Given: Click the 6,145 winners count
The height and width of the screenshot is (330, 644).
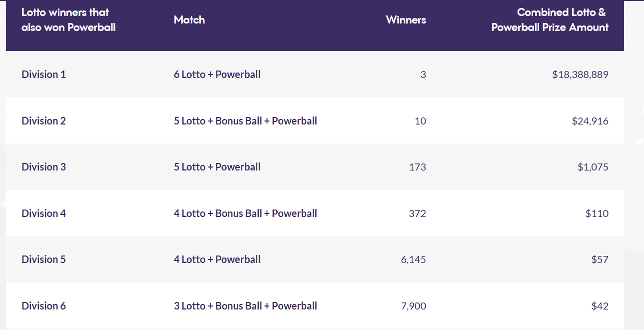Looking at the screenshot, I should pos(413,259).
